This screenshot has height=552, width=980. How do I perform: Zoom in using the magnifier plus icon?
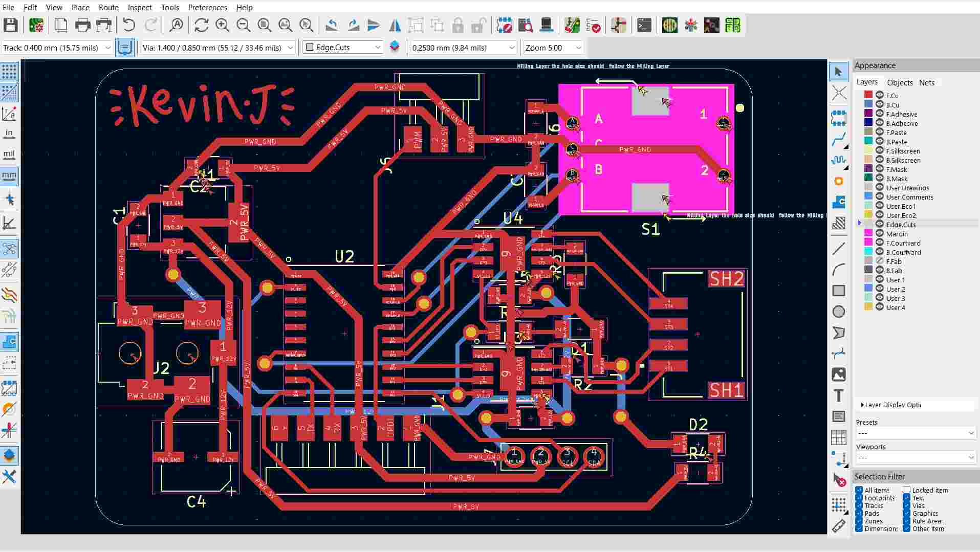coord(222,25)
